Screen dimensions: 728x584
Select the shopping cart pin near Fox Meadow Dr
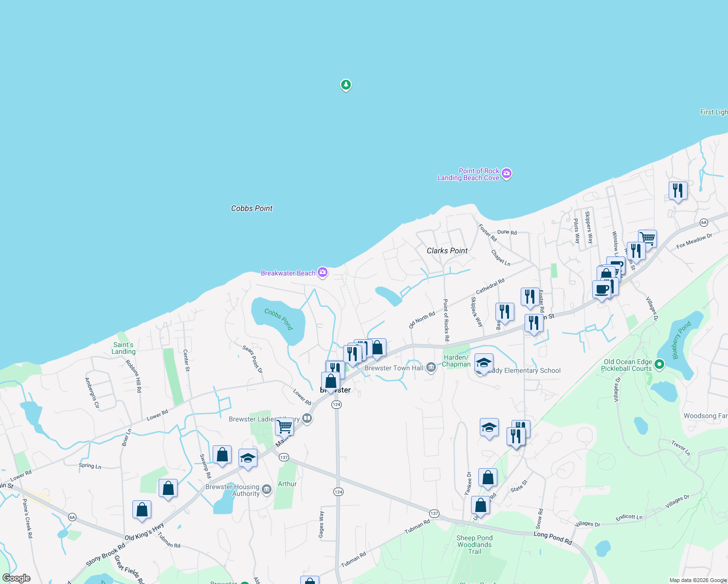tap(647, 238)
